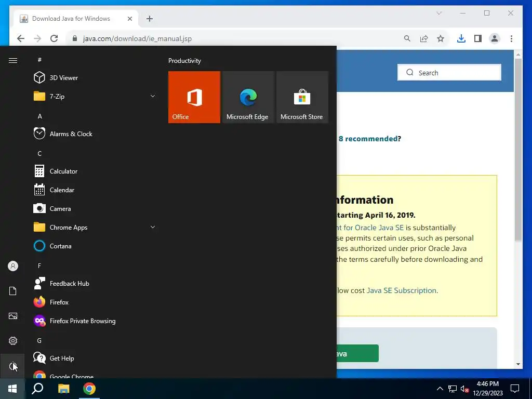Click the Productivity group title

tap(184, 61)
